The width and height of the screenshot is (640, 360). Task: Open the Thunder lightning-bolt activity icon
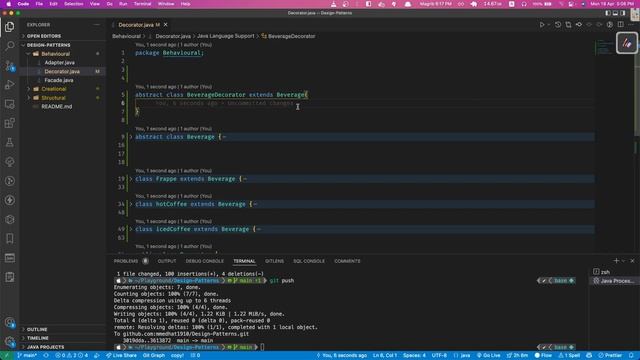9,200
